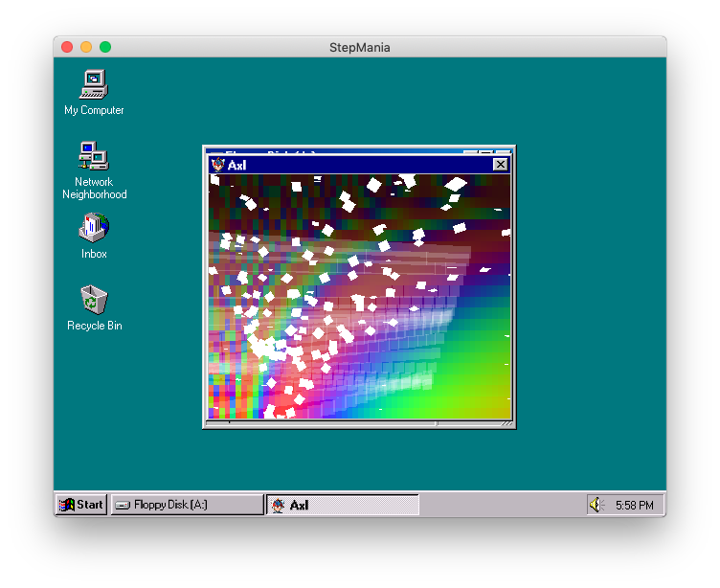This screenshot has width=720, height=588.
Task: Click the StepMania window title
Action: click(360, 47)
